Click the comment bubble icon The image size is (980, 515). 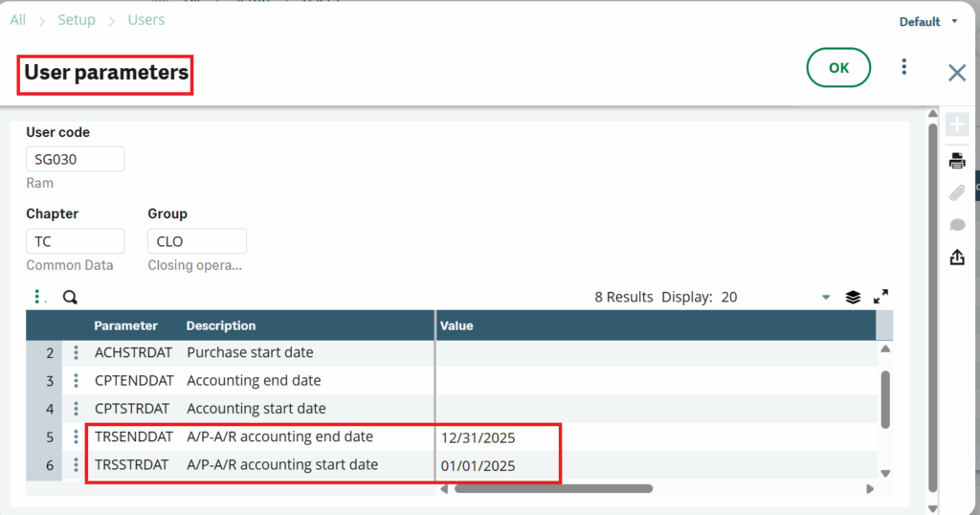click(x=956, y=225)
